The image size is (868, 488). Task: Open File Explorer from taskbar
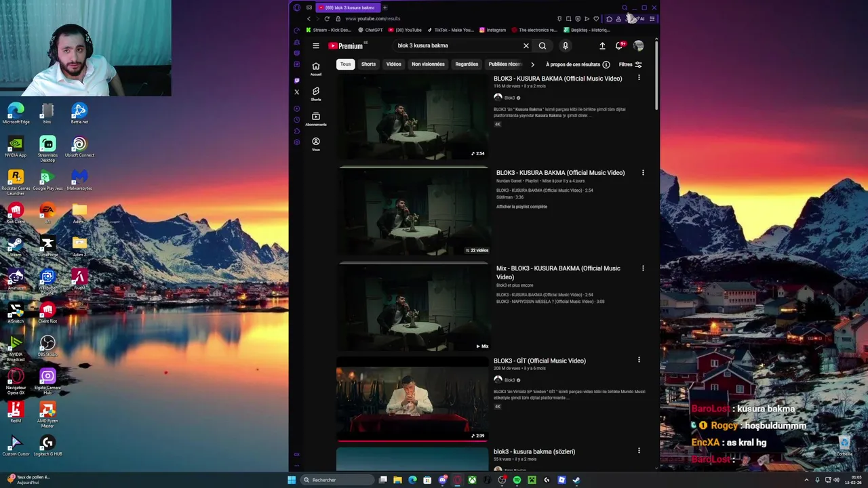point(398,480)
